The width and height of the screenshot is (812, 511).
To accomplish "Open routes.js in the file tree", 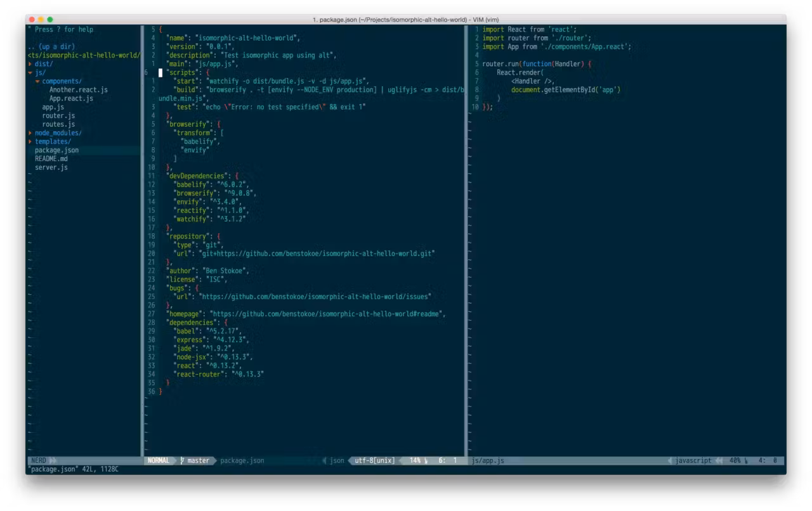I will click(58, 124).
